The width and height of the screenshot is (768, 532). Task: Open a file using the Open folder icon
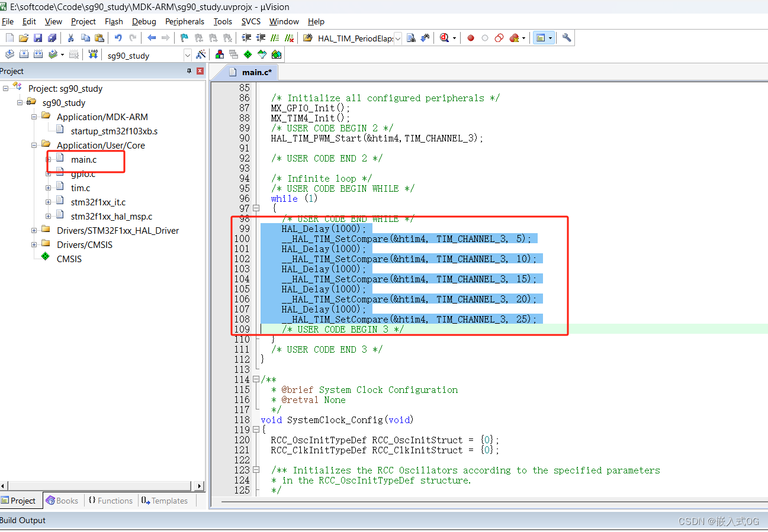point(24,38)
